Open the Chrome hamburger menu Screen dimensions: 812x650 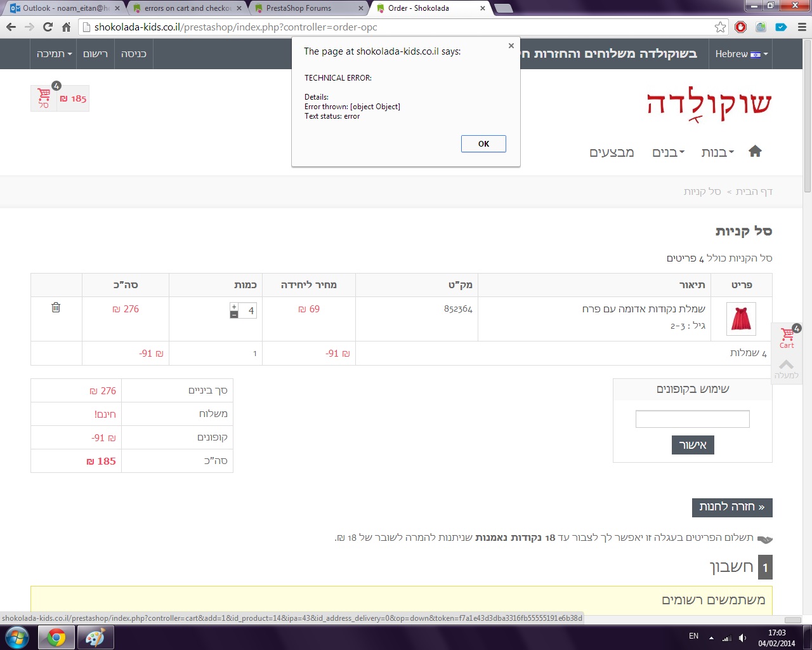click(802, 27)
